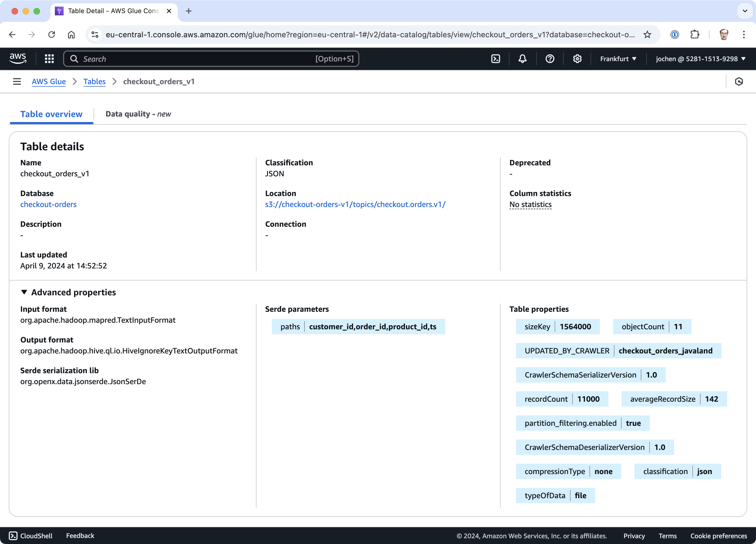Click the CloudShell terminal icon

[x=12, y=535]
